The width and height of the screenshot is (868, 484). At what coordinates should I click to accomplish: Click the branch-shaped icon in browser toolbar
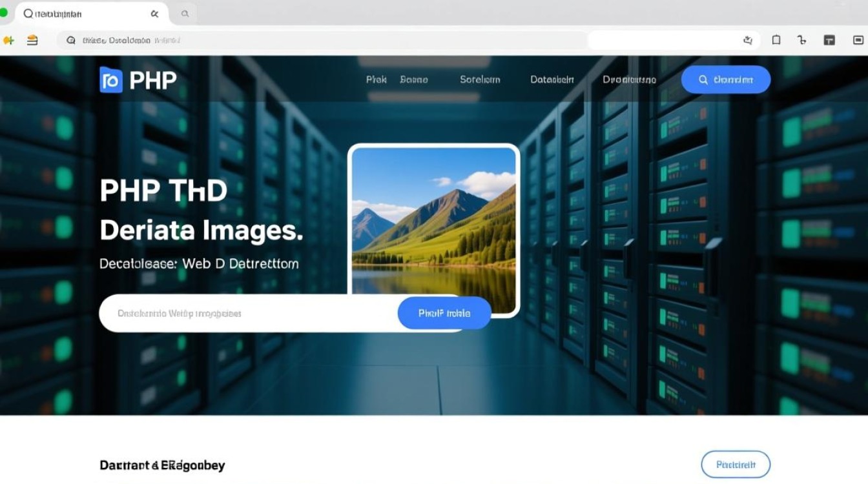click(x=802, y=40)
